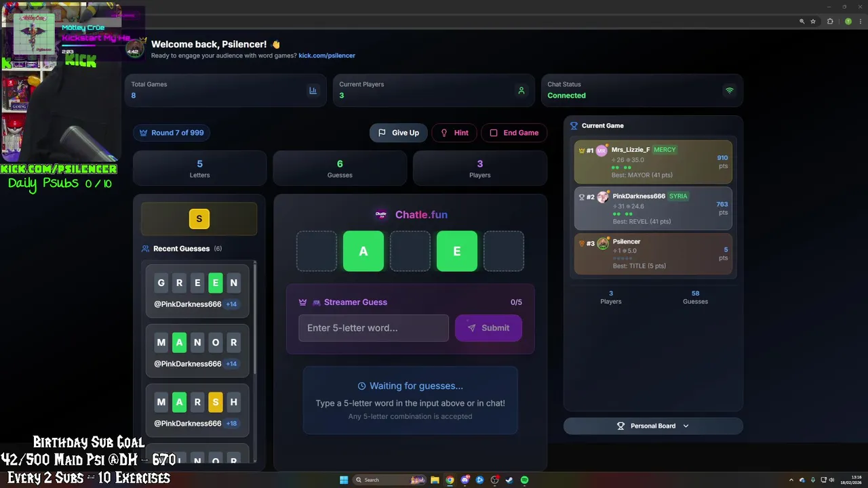Click the Total Games bar chart icon

(313, 90)
